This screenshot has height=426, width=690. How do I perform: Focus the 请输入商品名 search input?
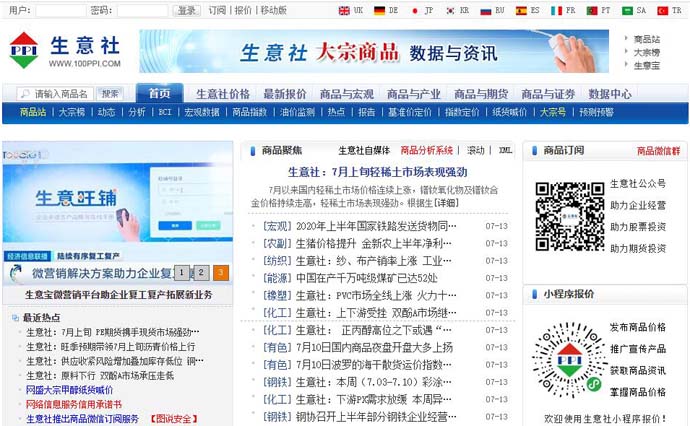click(x=55, y=94)
